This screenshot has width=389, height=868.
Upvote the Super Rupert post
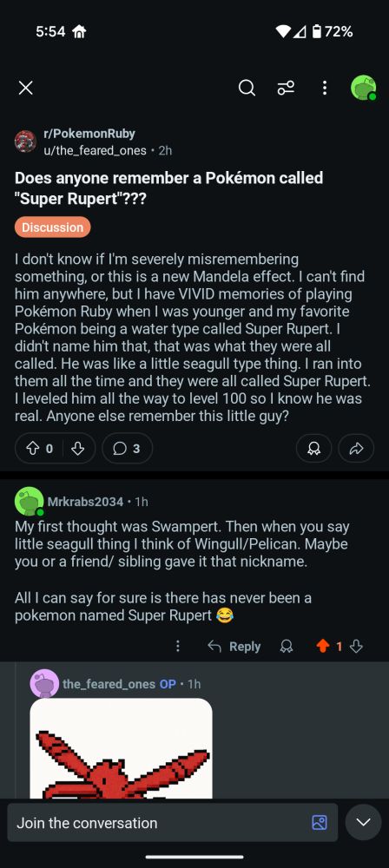(x=34, y=449)
